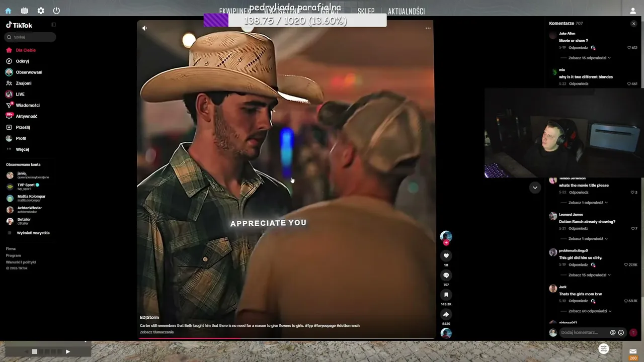Open the AKTUALNOŚCI launcher tab

pyautogui.click(x=406, y=12)
